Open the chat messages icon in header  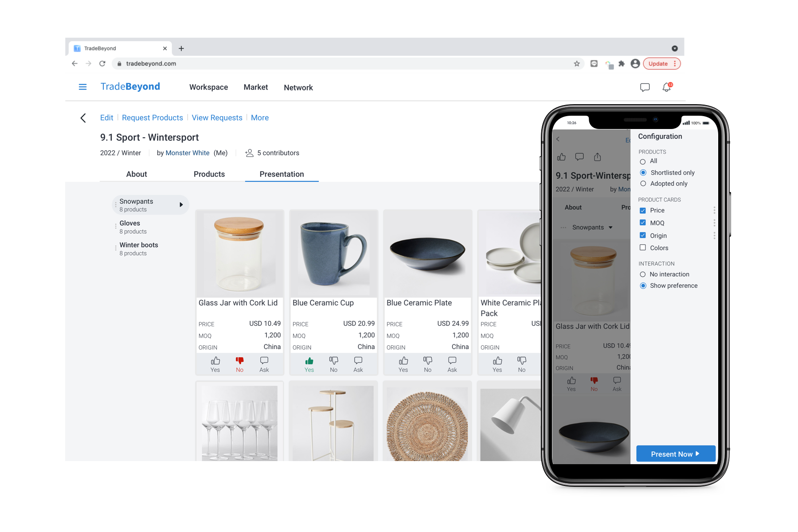[645, 87]
